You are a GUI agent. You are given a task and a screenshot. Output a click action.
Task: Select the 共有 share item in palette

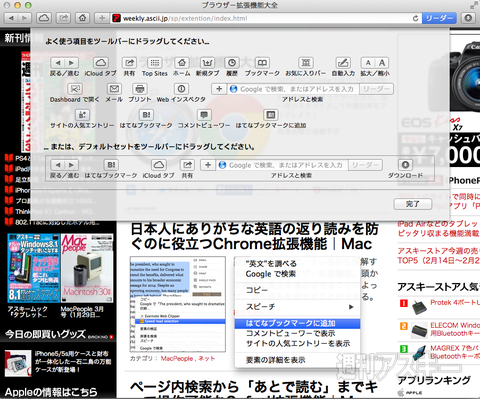point(129,67)
